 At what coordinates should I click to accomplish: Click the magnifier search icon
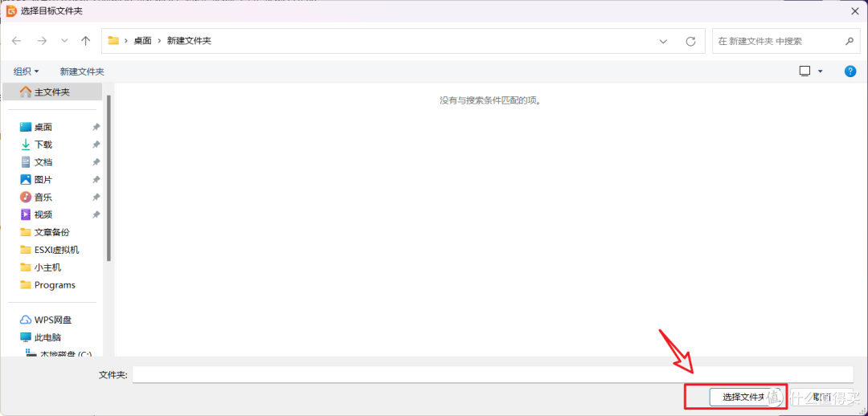[x=850, y=42]
